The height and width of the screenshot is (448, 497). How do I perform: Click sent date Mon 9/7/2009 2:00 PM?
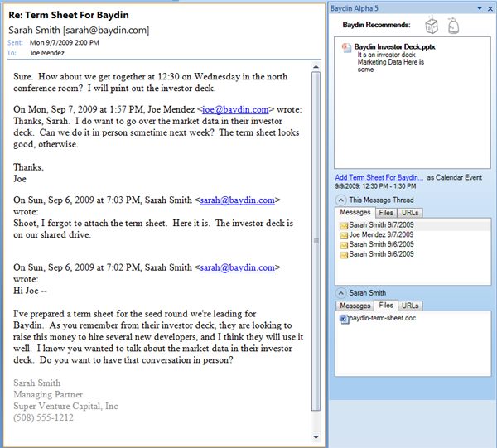(x=65, y=42)
